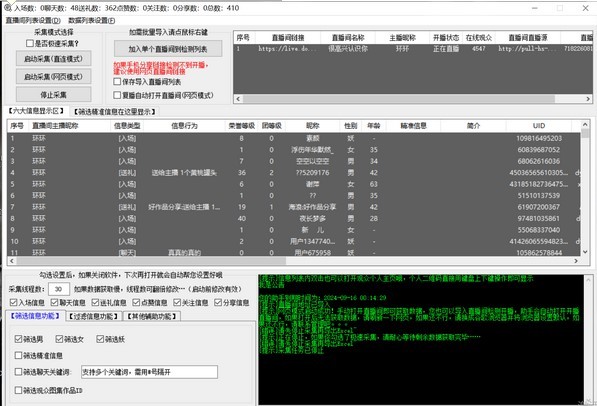The image size is (597, 406).
Task: Uncheck the 筛选女 checkbox
Action: (59, 339)
